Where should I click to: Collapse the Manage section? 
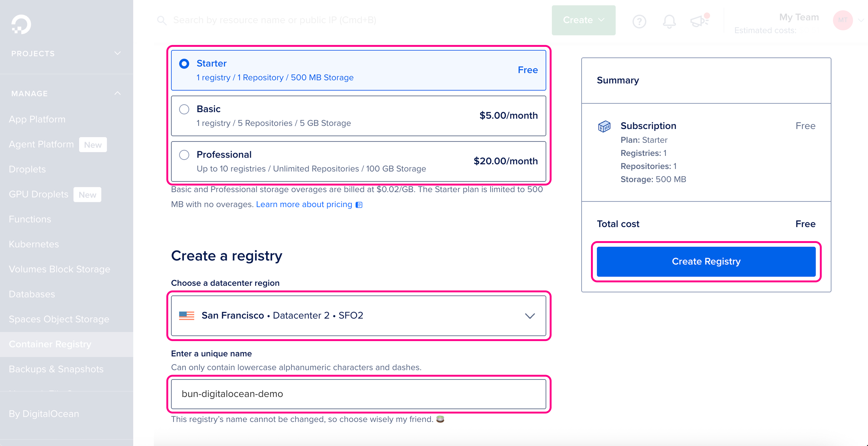117,93
